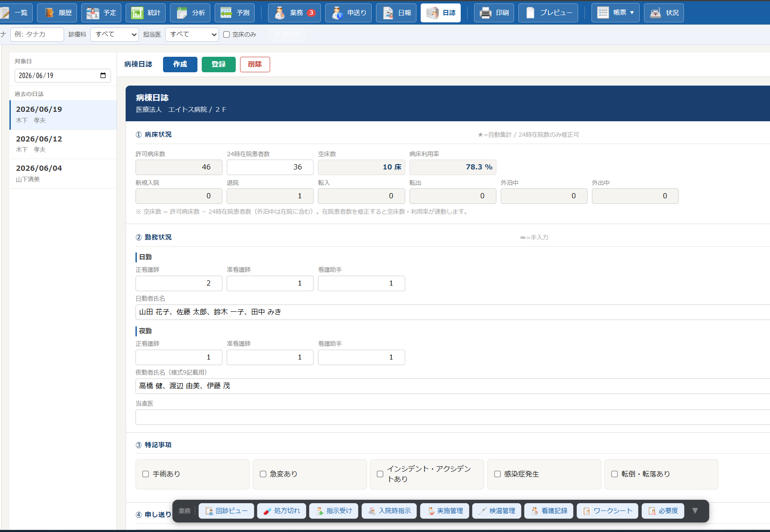Open the 担当医 dropdown list

pyautogui.click(x=192, y=34)
